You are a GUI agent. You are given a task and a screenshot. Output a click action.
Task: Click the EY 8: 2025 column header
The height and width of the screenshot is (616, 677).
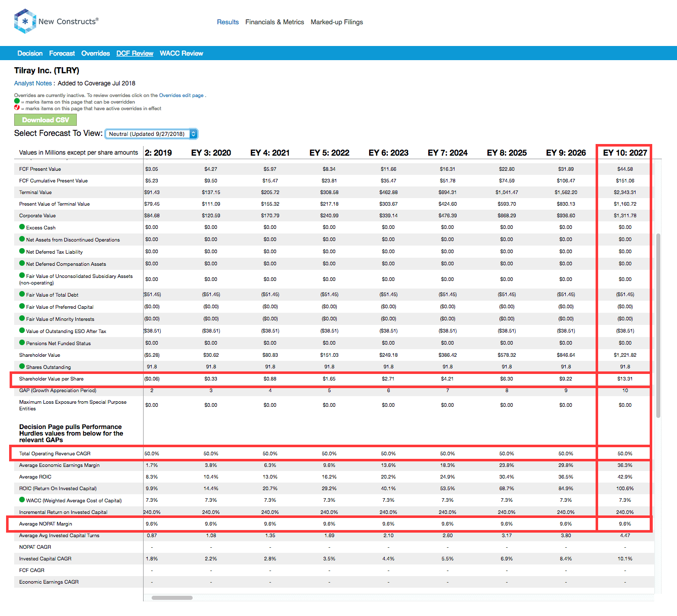click(x=507, y=153)
